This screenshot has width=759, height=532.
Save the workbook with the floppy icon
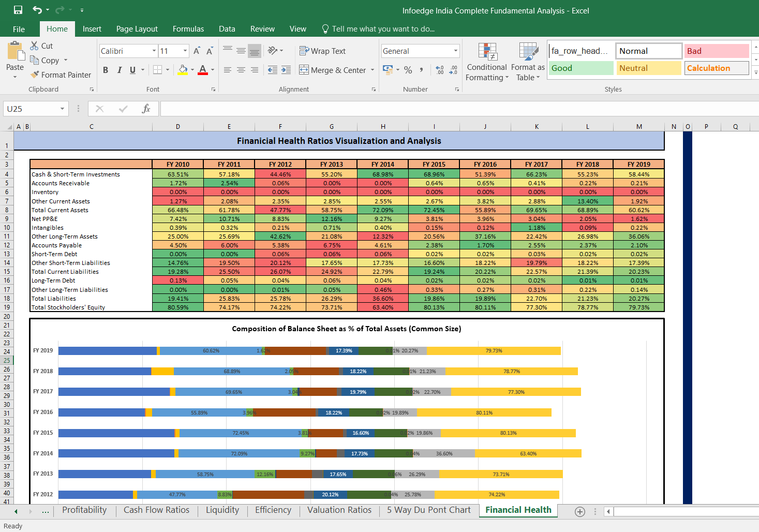(x=18, y=10)
